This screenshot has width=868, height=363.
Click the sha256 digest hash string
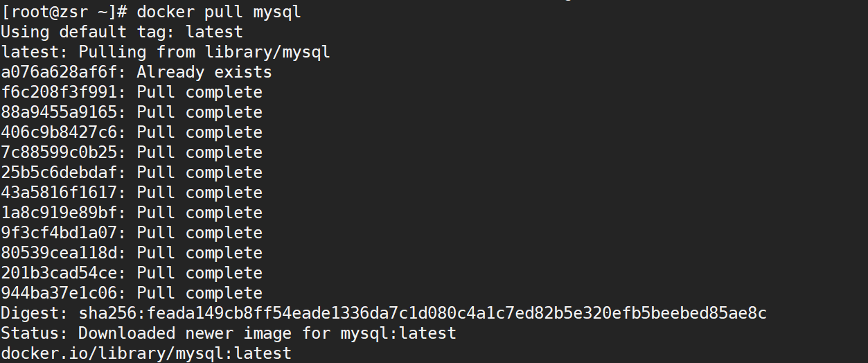(x=423, y=313)
